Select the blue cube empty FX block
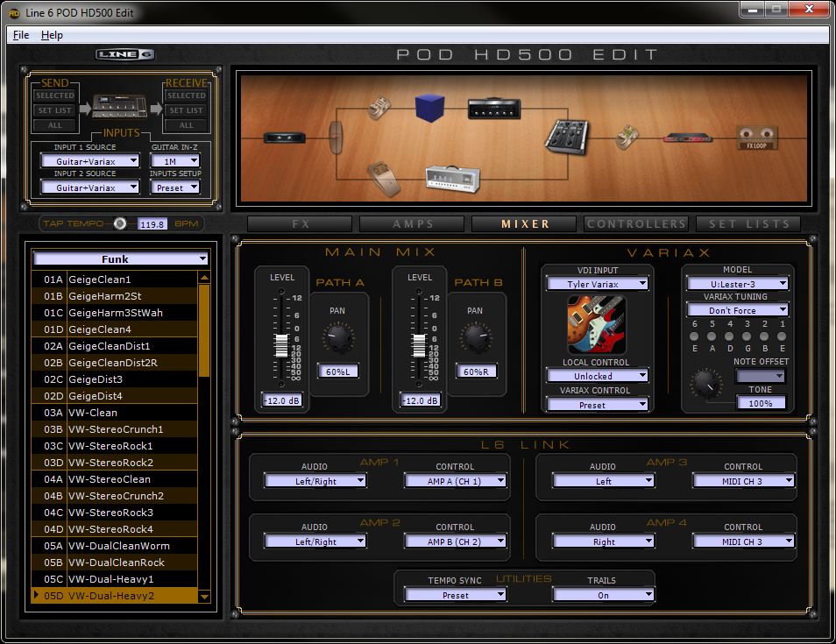Viewport: 836px width, 644px height. tap(429, 109)
